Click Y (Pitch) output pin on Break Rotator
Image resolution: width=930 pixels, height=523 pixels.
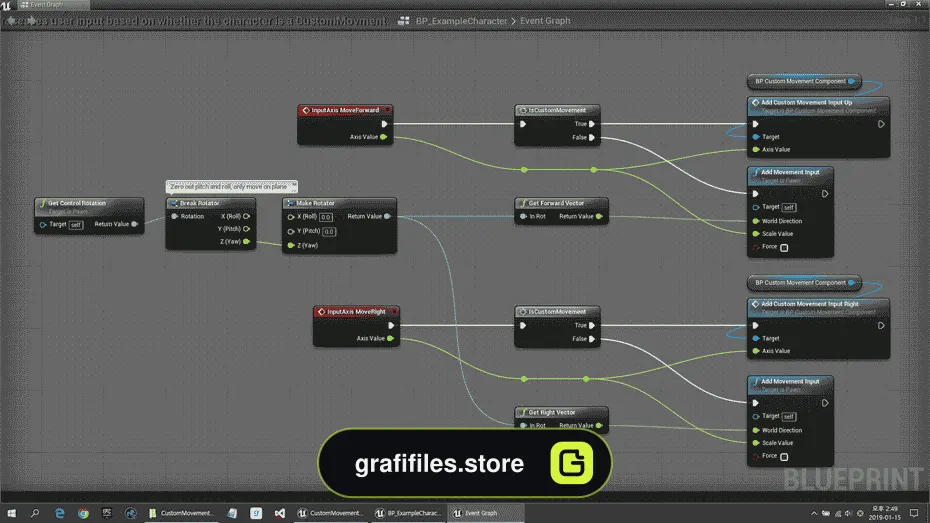[246, 229]
